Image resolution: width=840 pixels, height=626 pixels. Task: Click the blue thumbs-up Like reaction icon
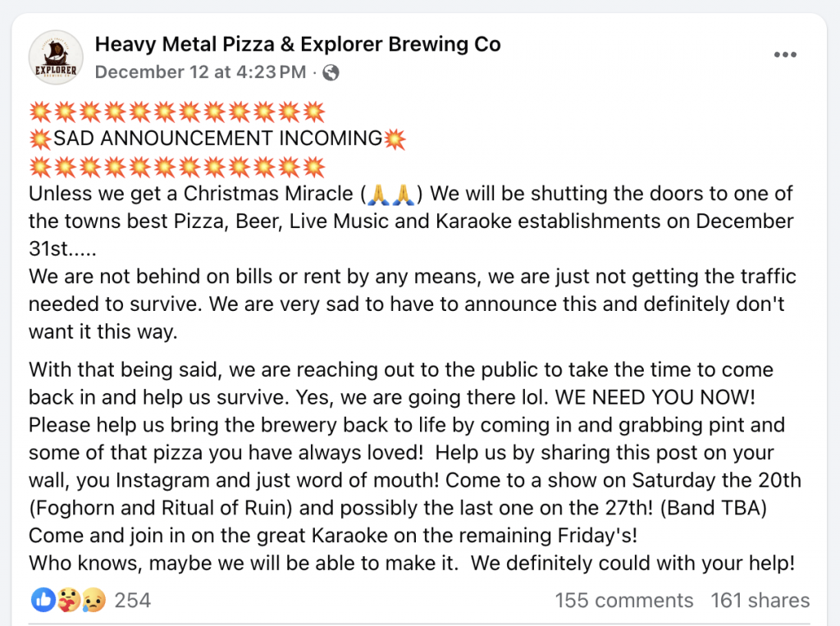[41, 600]
